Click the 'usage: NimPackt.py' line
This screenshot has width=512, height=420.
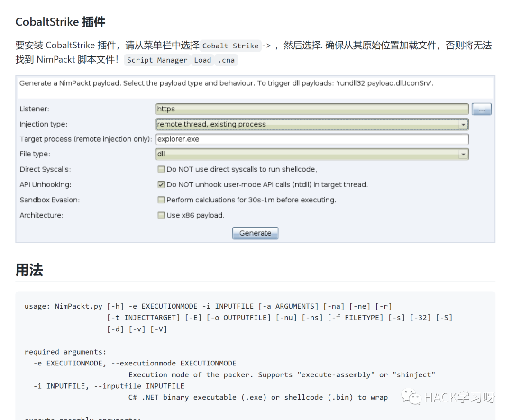tap(208, 306)
